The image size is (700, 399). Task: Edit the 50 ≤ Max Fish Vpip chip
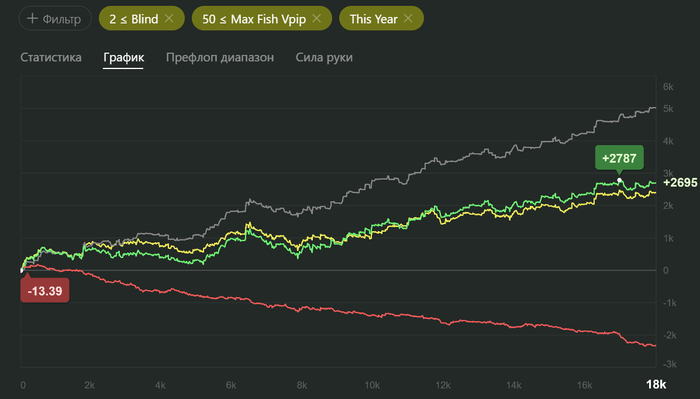pyautogui.click(x=254, y=19)
